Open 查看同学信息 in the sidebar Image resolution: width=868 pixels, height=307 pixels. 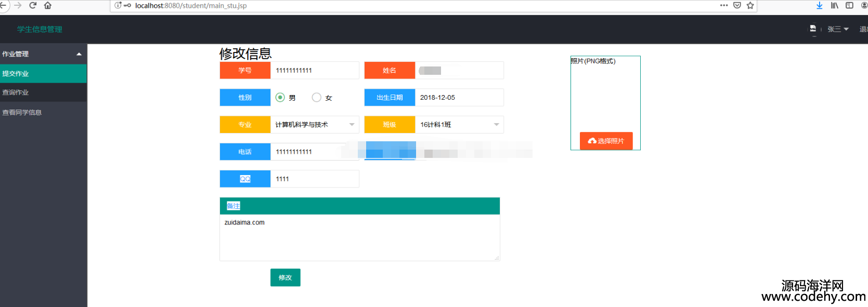click(x=43, y=112)
